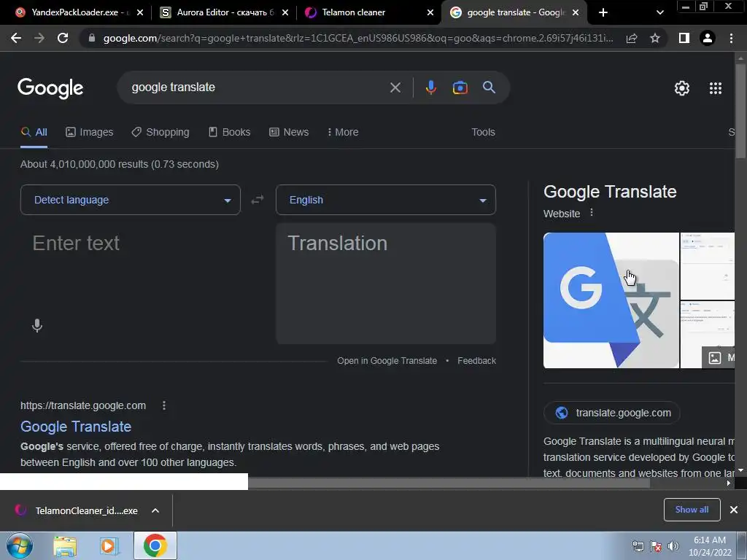Clear the search box with the X
Screen dimensions: 747x560
tap(395, 87)
